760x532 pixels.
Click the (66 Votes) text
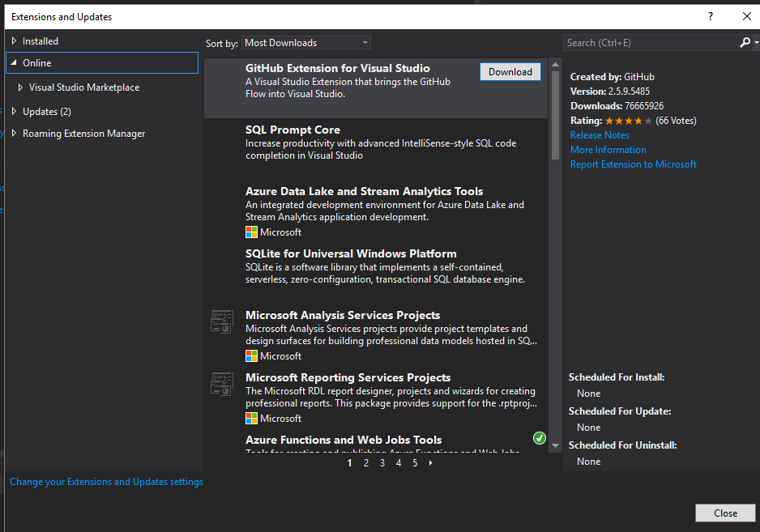tap(676, 121)
